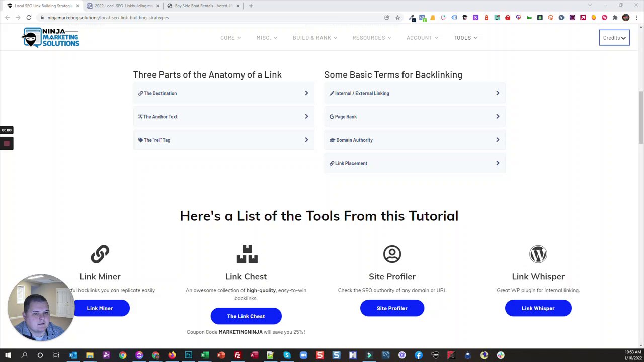Open the RESOURCES navigation dropdown
Screen dimensions: 644x362
coord(372,38)
